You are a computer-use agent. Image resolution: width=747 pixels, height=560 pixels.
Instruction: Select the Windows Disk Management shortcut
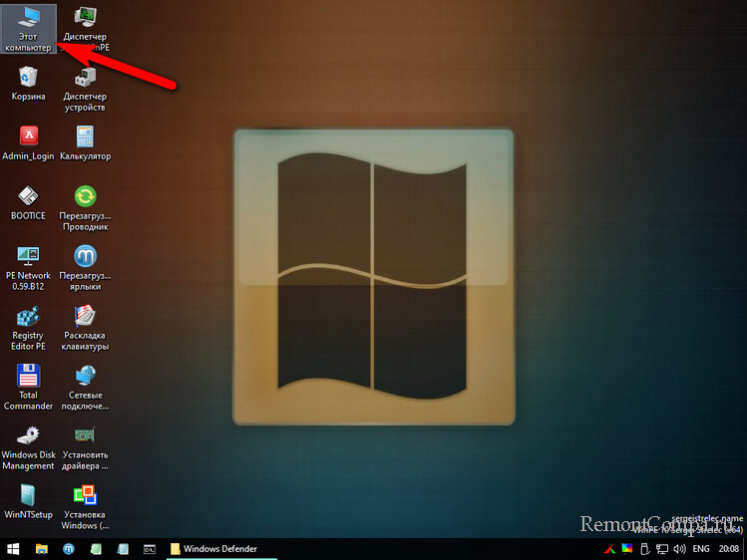coord(28,447)
